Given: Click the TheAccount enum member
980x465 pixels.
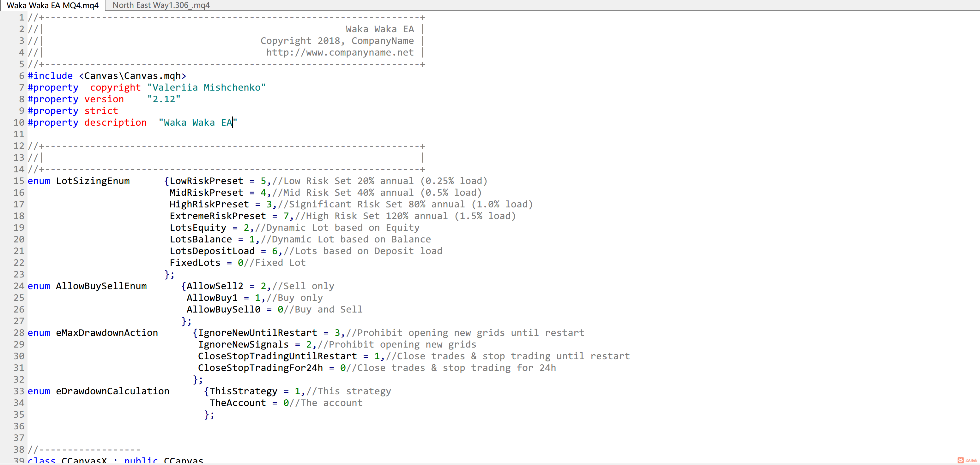Looking at the screenshot, I should pyautogui.click(x=238, y=402).
